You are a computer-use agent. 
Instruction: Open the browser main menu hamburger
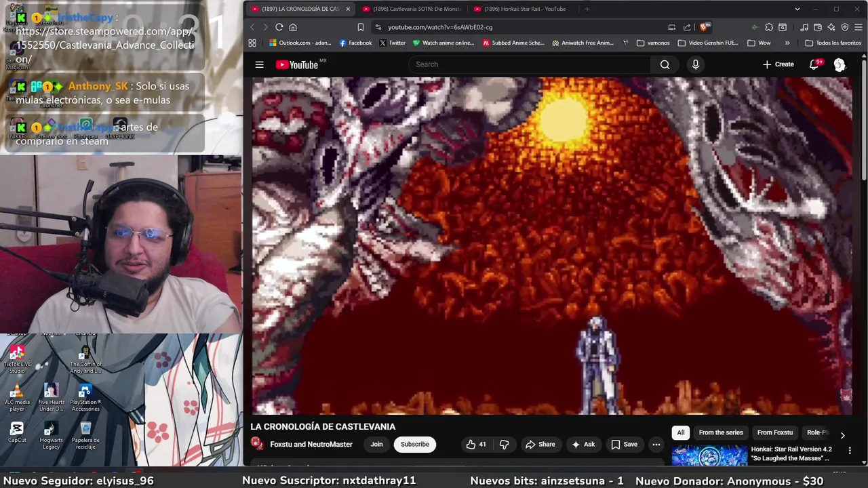(858, 27)
